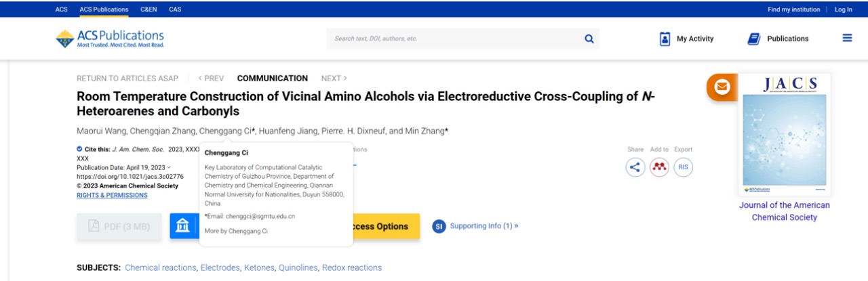Click the search magnifier icon

click(589, 39)
